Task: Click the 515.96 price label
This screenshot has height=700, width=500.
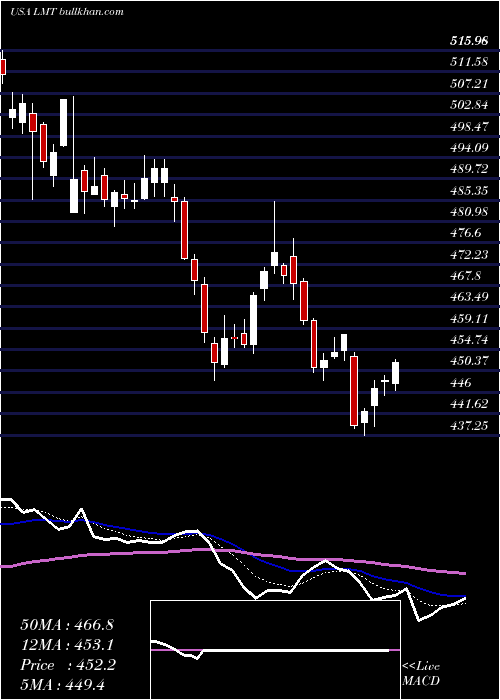Action: (x=468, y=42)
